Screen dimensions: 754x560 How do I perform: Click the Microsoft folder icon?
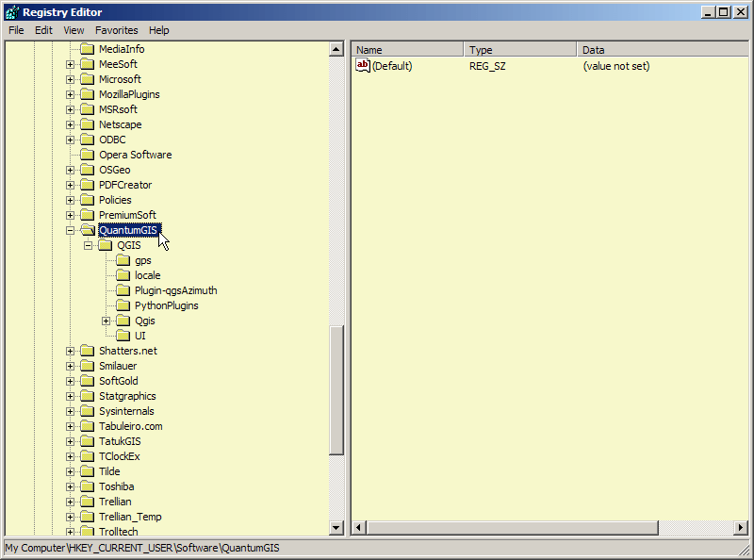pos(87,79)
